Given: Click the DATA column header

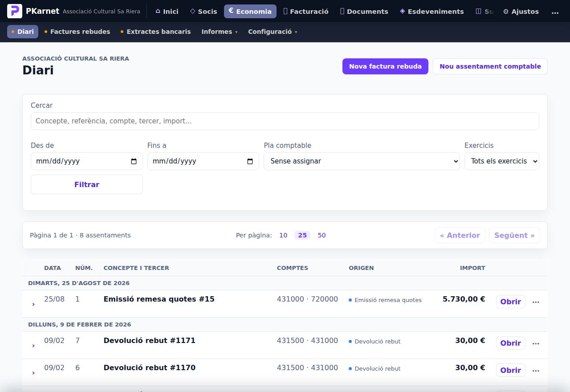Looking at the screenshot, I should 53,268.
